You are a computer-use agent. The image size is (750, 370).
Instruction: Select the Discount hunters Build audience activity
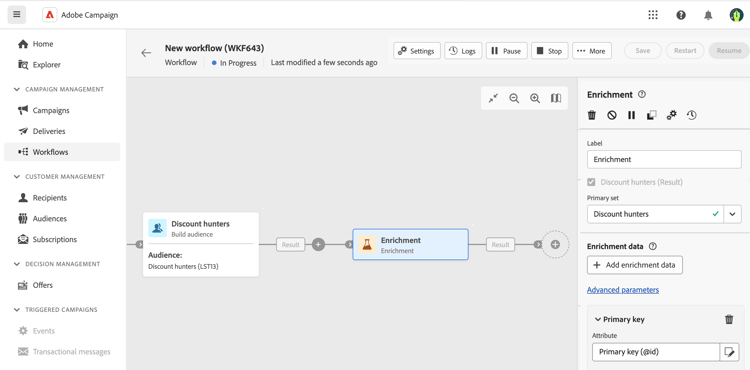201,244
